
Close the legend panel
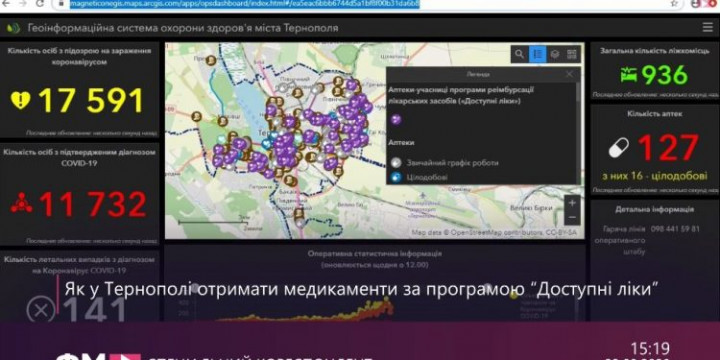coord(569,74)
